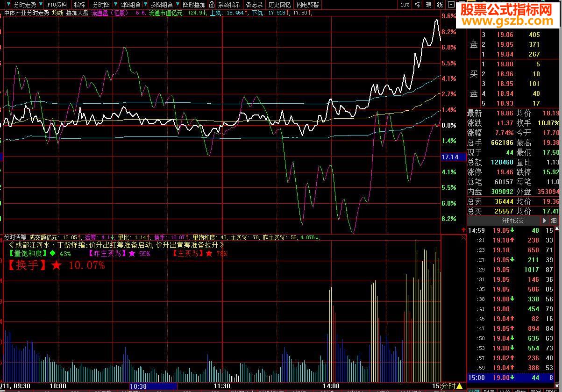
Task: Click the lock icon beside 系统指示
Action: click(213, 5)
